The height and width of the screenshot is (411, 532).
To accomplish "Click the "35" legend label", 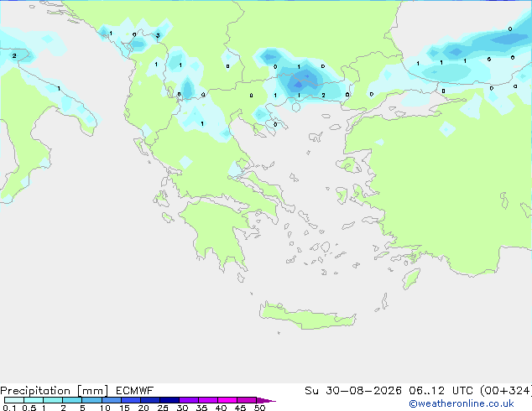I will click(201, 408).
